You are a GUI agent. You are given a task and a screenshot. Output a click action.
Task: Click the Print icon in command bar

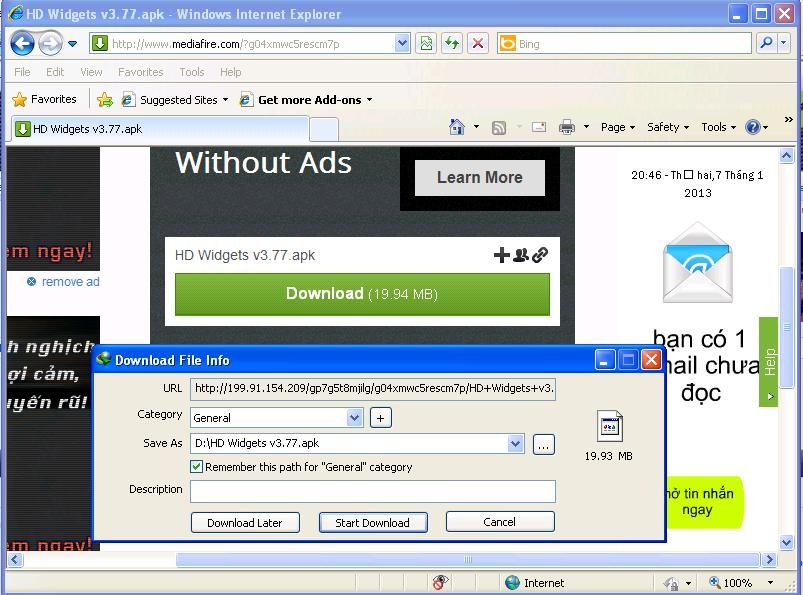(x=567, y=127)
